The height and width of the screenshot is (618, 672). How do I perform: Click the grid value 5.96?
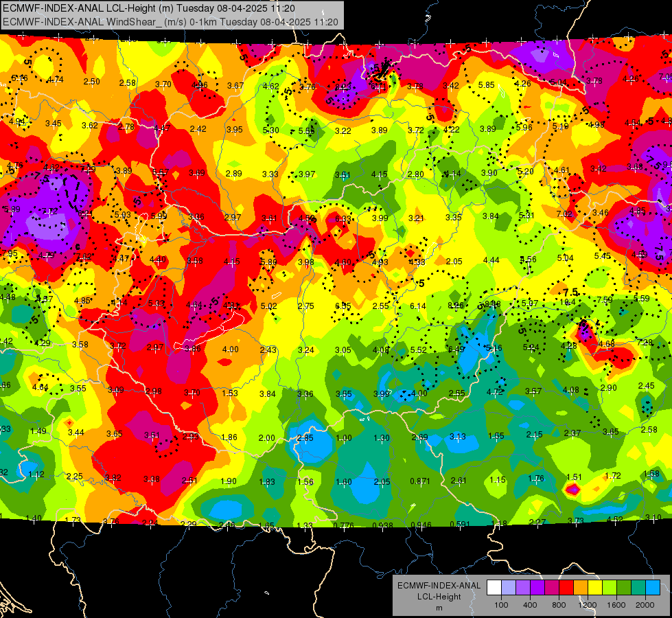coord(524,127)
